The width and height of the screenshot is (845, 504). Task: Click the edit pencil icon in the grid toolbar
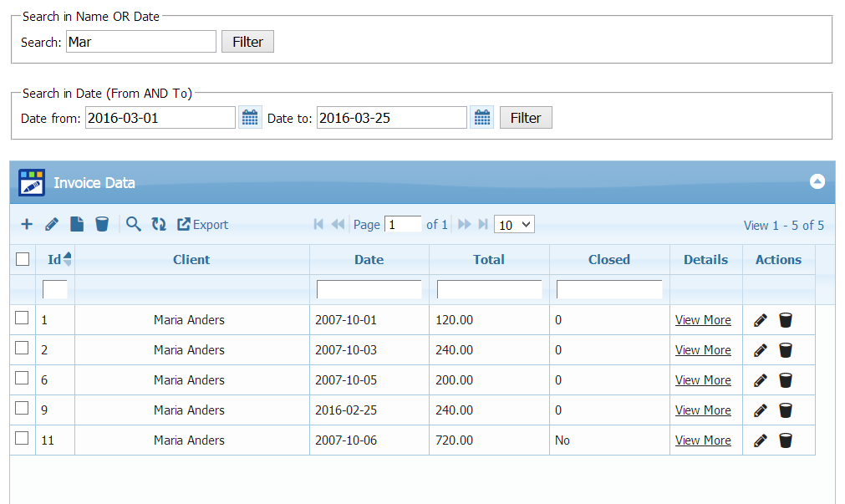52,224
